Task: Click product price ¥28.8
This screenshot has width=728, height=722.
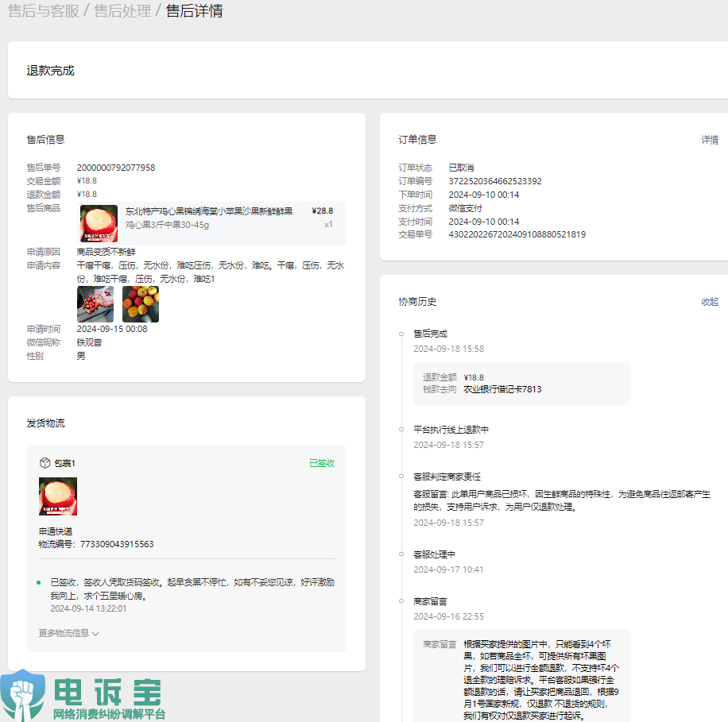Action: click(322, 210)
